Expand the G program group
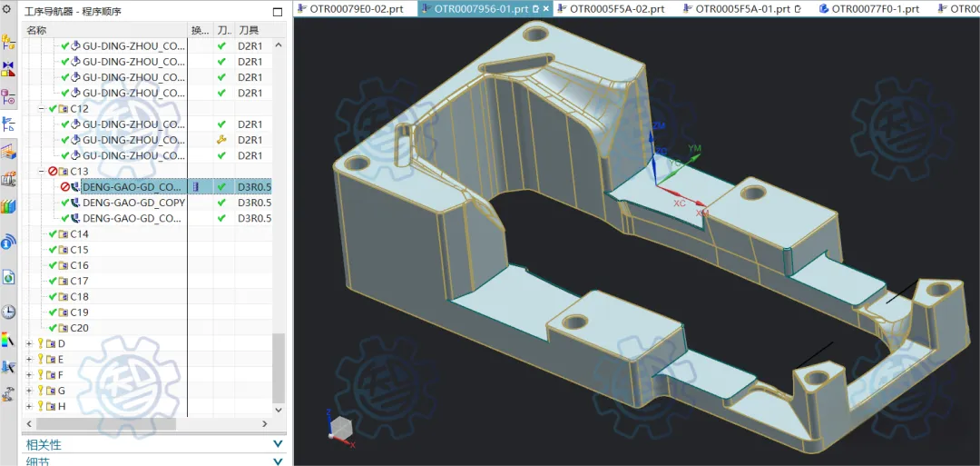Screen dimensions: 980x466 (29, 391)
